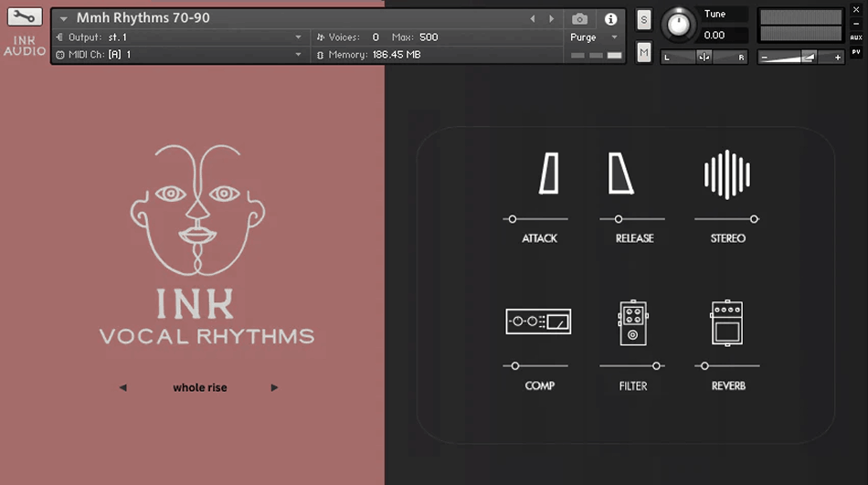Viewport: 868px width, 485px height.
Task: Open the Purge dropdown menu
Action: point(593,37)
